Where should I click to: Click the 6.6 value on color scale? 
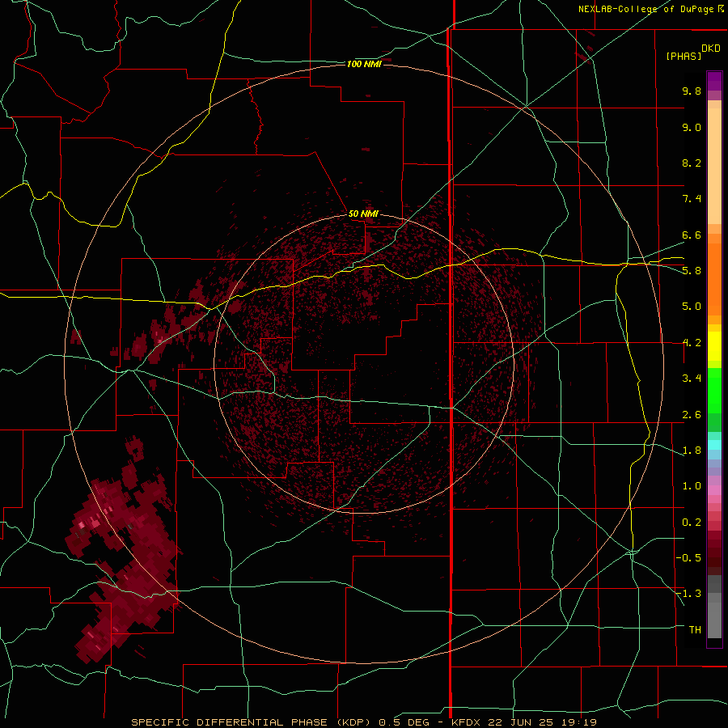pos(692,235)
